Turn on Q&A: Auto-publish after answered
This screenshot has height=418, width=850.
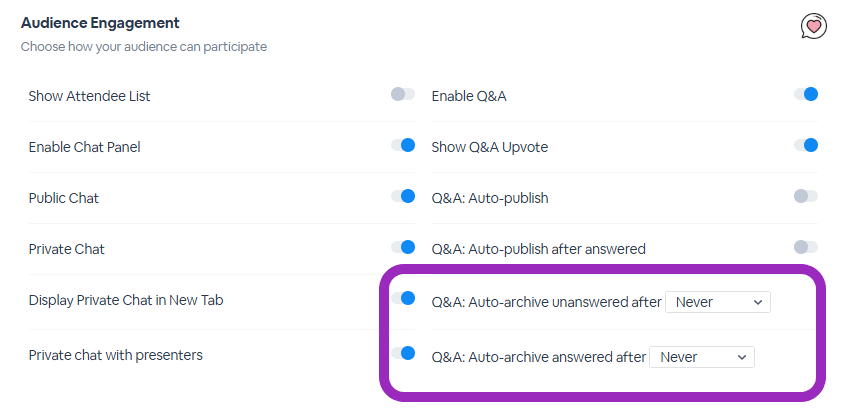pos(806,247)
